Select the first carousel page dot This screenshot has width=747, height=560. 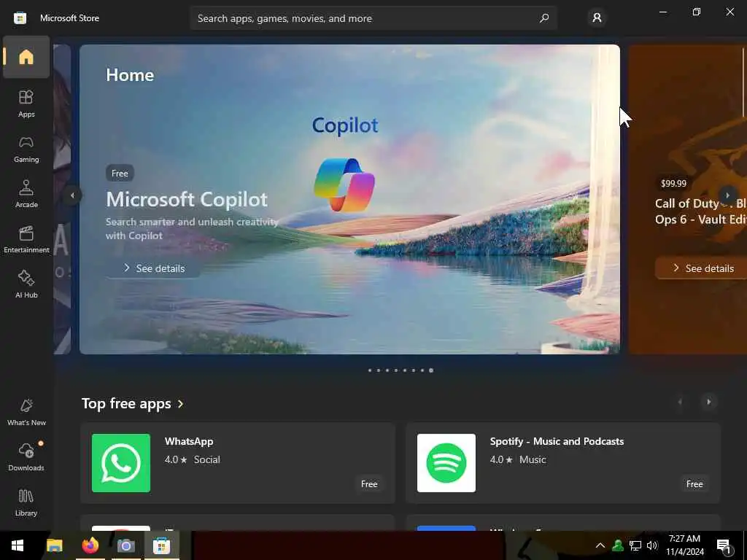coord(370,370)
